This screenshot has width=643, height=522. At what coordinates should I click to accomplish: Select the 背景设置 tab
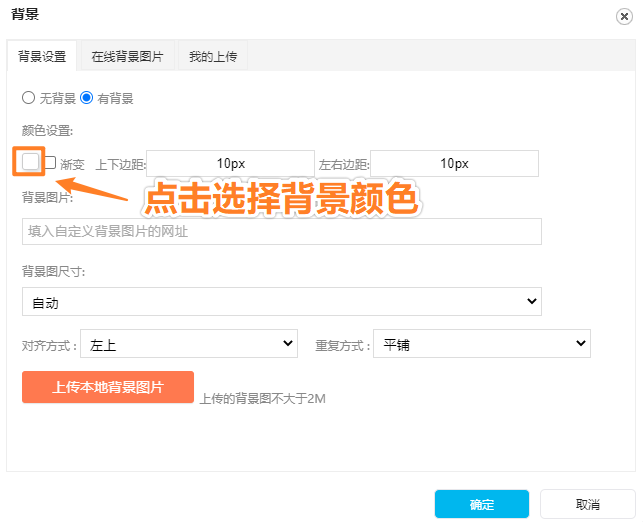click(x=42, y=56)
